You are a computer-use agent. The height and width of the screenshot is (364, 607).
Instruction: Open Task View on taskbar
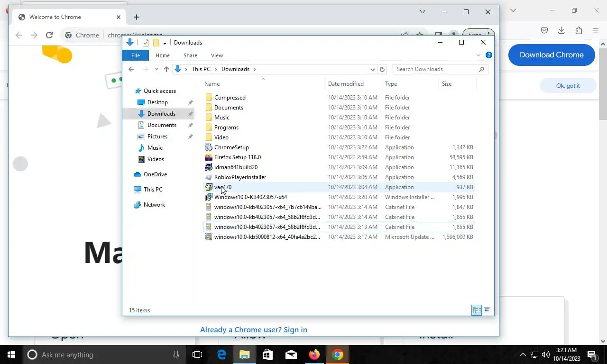point(197,355)
